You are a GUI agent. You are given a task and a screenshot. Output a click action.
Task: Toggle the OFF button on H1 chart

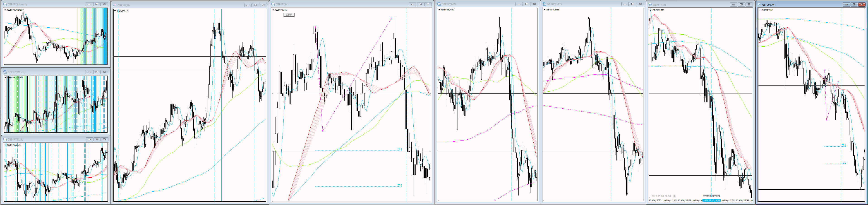289,15
